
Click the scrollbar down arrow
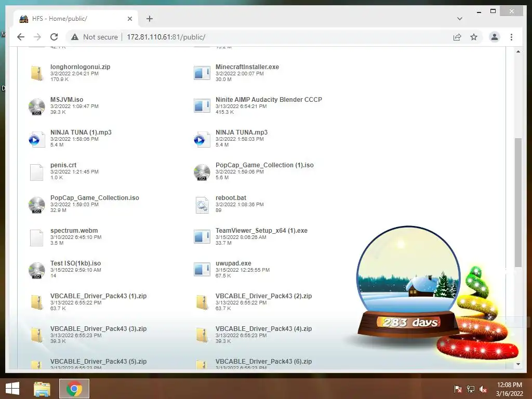coord(518,364)
